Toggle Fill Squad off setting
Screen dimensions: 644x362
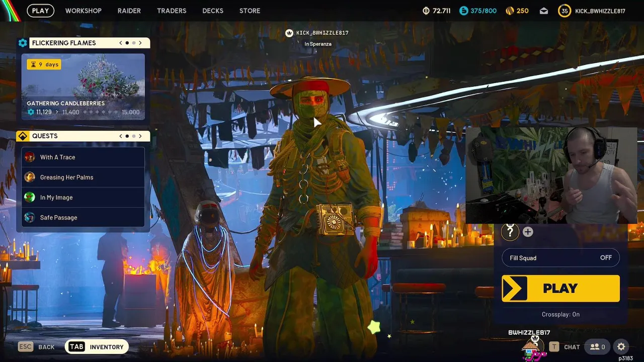click(560, 258)
